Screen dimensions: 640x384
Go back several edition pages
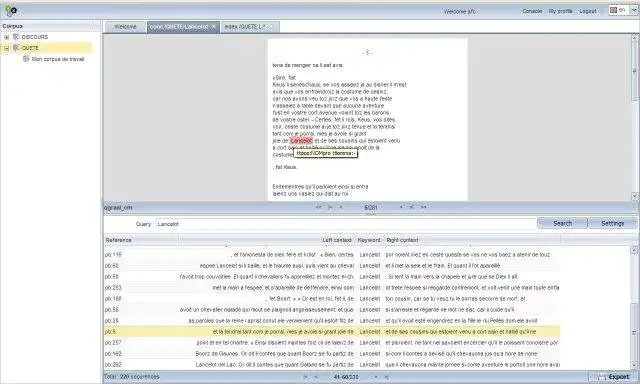pyautogui.click(x=330, y=207)
